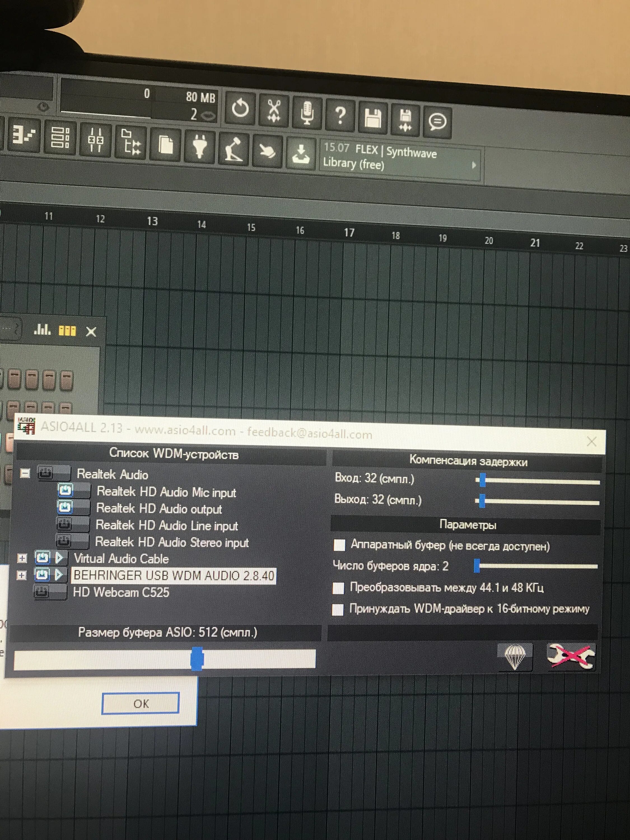Click the parachute reset defaults icon in ASIO4ALL

coord(515,657)
